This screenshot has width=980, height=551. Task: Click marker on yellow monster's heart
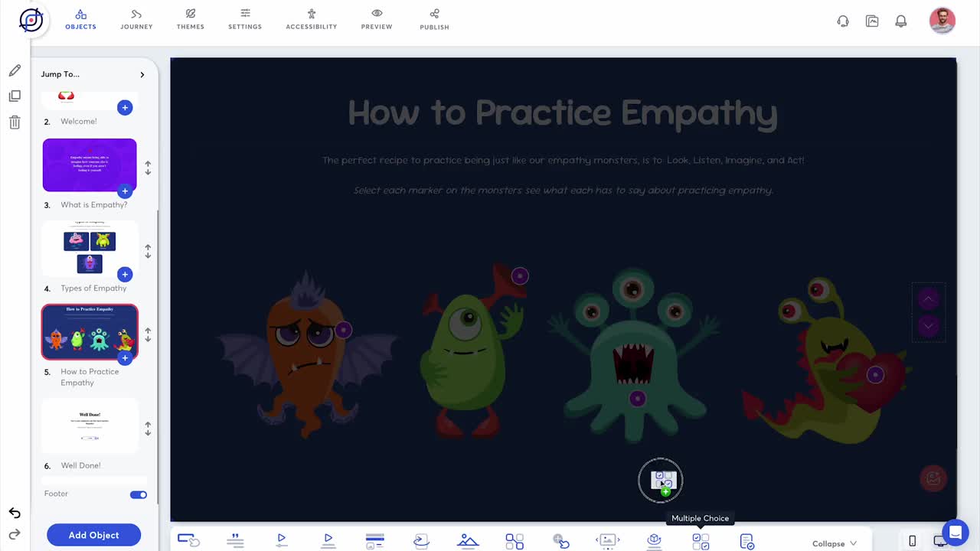pos(875,374)
